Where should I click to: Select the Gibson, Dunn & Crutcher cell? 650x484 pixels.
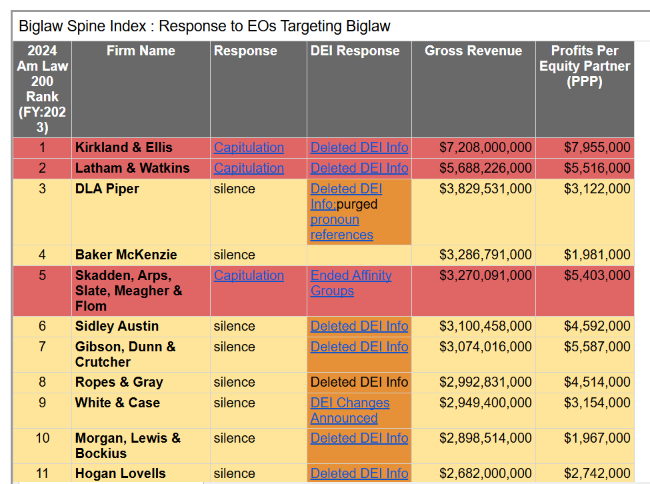pos(141,355)
